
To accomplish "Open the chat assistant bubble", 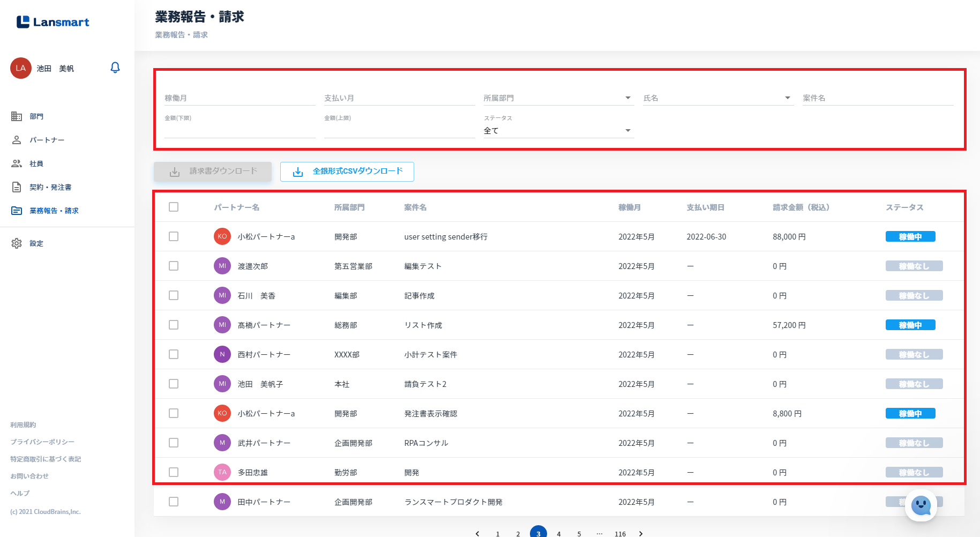I will pyautogui.click(x=921, y=505).
